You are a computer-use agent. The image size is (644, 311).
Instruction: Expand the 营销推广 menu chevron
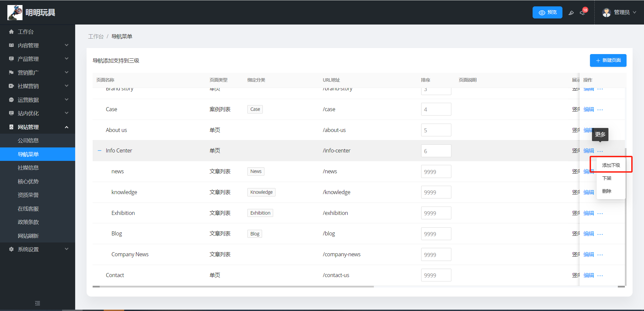pos(66,72)
